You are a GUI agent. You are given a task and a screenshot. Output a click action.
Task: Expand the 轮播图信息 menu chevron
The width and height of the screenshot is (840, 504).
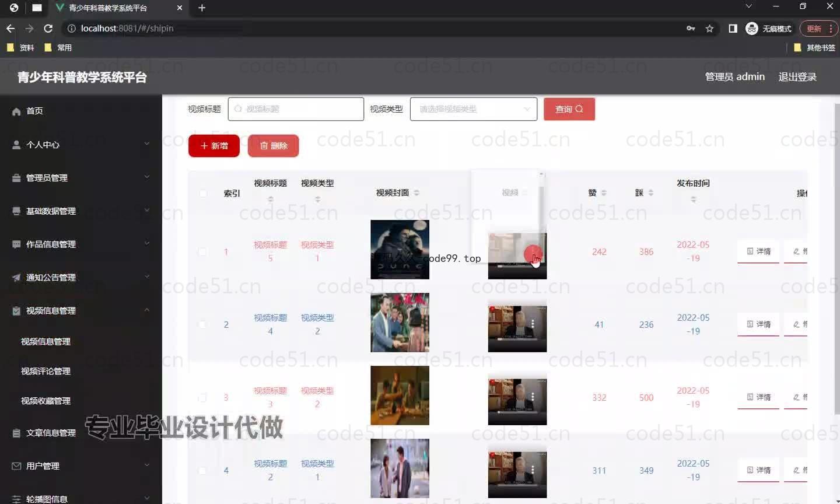(x=147, y=498)
